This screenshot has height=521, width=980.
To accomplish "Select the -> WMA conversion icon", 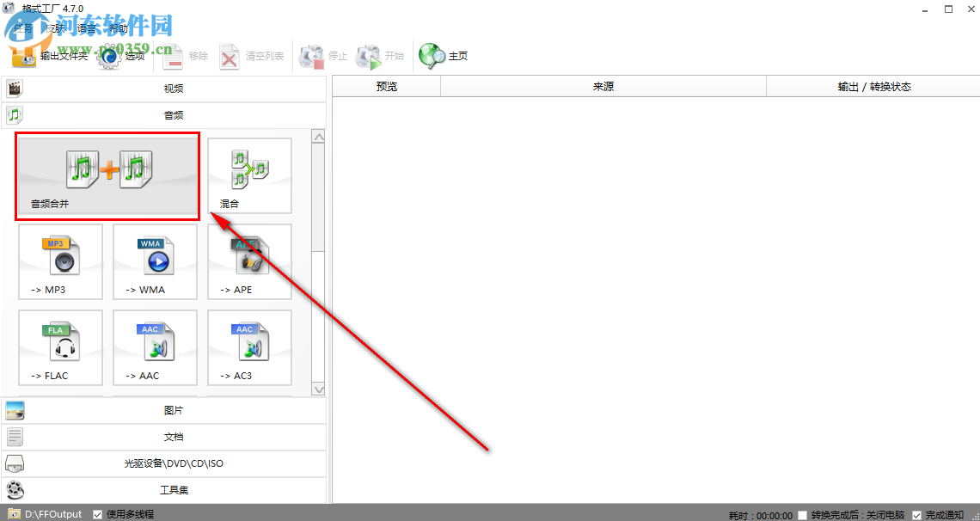I will coord(155,261).
